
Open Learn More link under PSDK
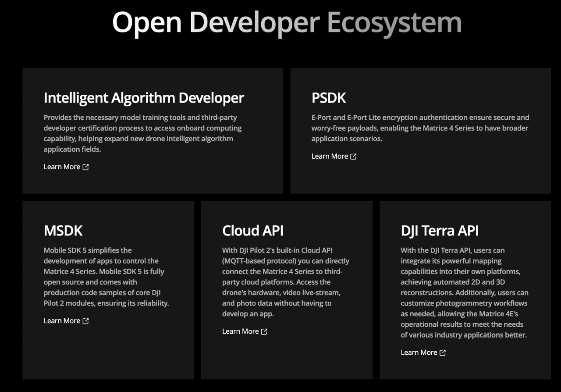[x=334, y=156]
